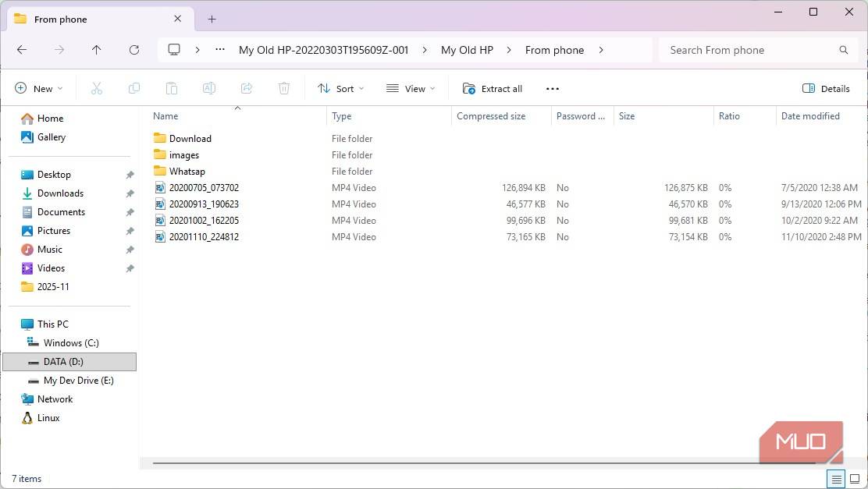Screen dimensions: 868x489
Task: Click the Extract all button
Action: 493,89
